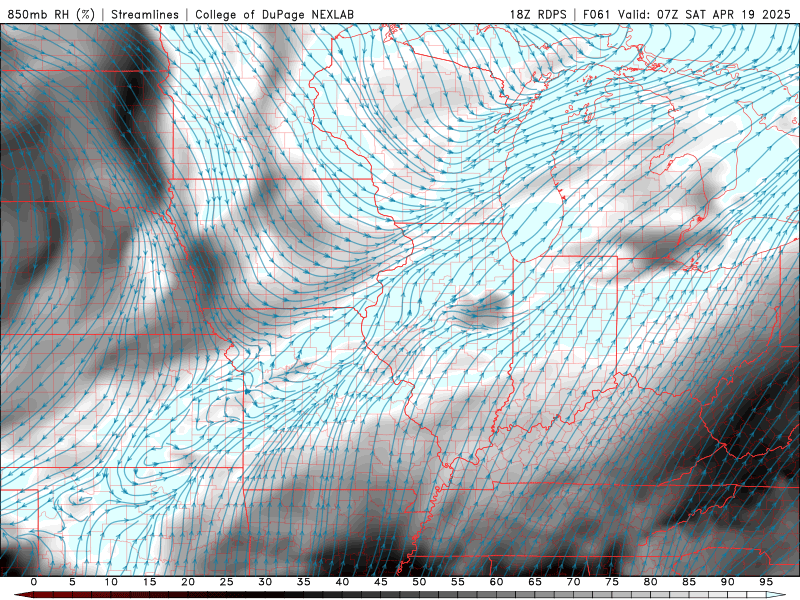Click the '65' label on the color scale

(x=535, y=582)
